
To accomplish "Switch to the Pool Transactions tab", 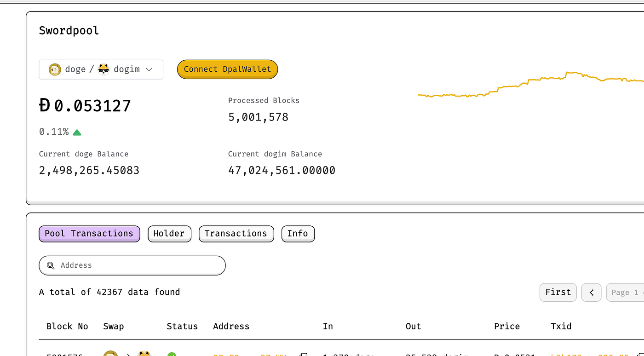I will click(89, 234).
